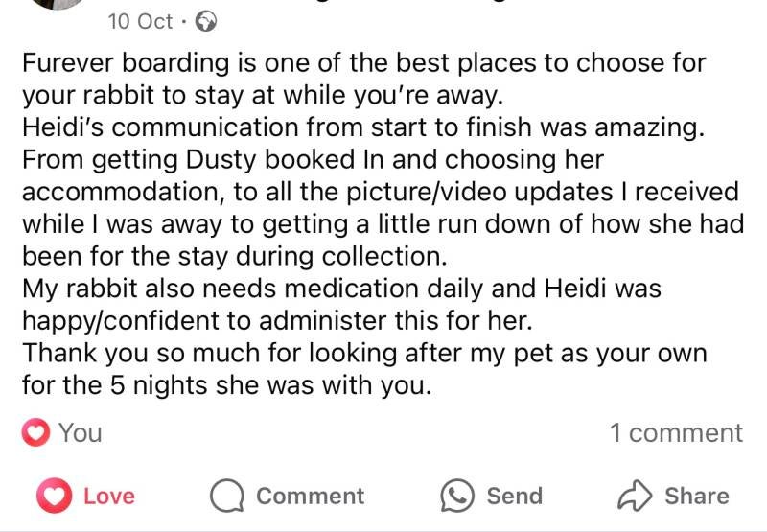The width and height of the screenshot is (767, 532).
Task: Click the globe public privacy icon
Action: (x=205, y=21)
